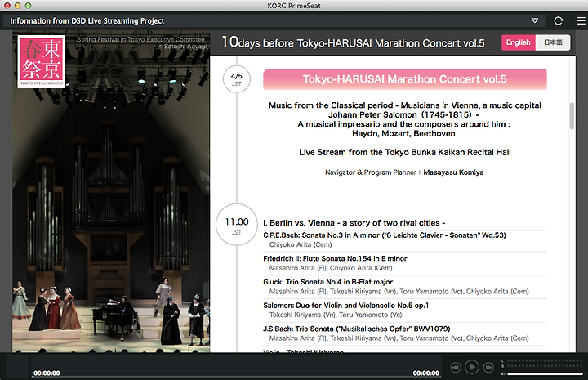Click 'J.S.Bach: Trio Sonata' Musikalisches Opfer entry
The height and width of the screenshot is (380, 588).
tap(357, 329)
